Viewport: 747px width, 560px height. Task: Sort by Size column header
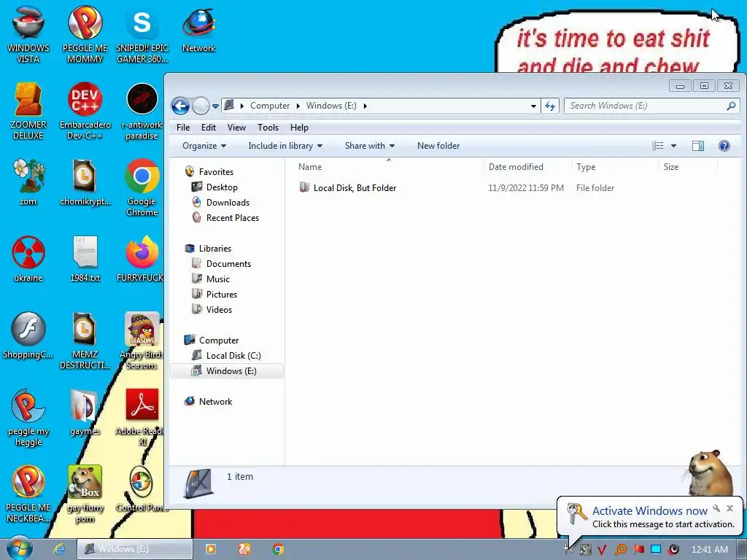click(688, 167)
